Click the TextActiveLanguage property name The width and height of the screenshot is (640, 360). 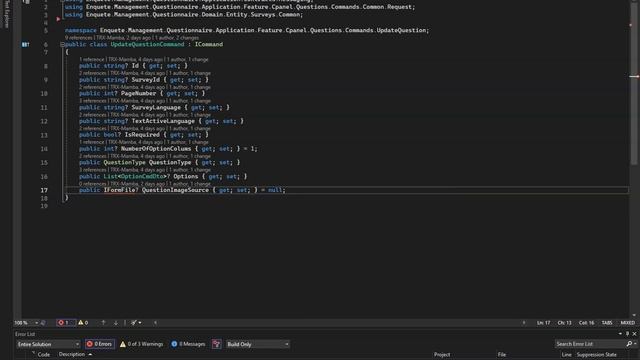pos(163,121)
